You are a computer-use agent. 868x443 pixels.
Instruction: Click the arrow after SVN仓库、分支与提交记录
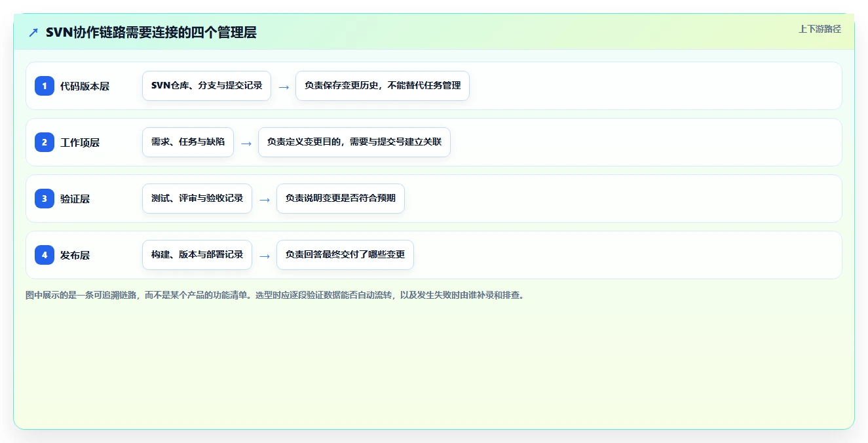point(284,87)
